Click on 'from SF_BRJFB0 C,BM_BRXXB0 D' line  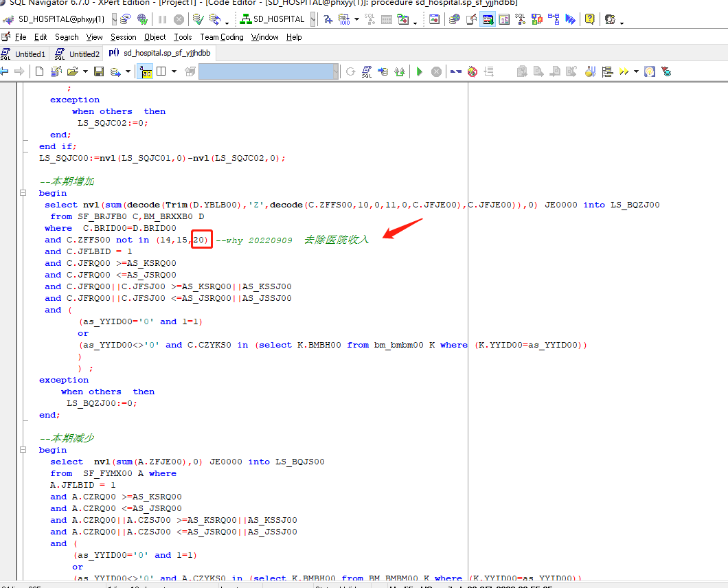click(127, 216)
